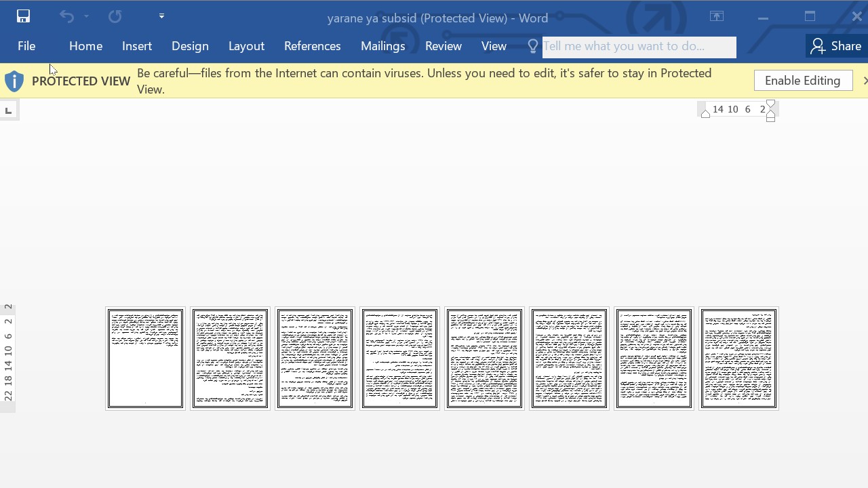Select the first page thumbnail
868x488 pixels.
click(x=145, y=359)
